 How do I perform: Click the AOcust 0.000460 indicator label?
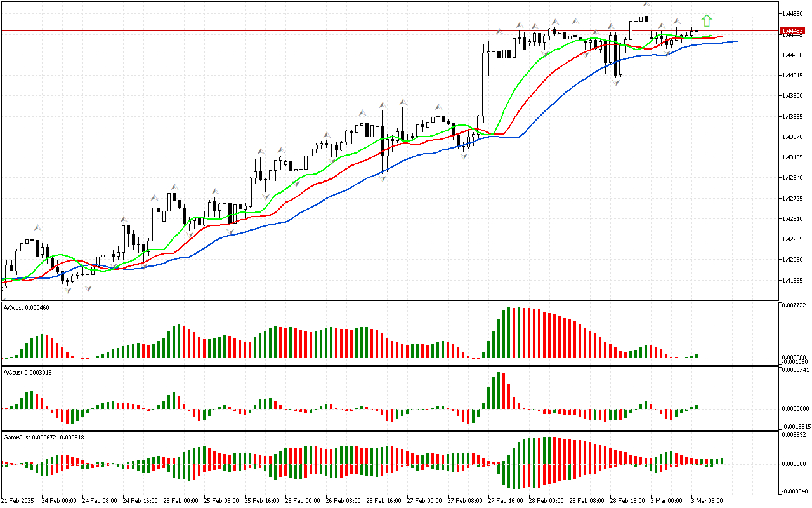coord(27,308)
